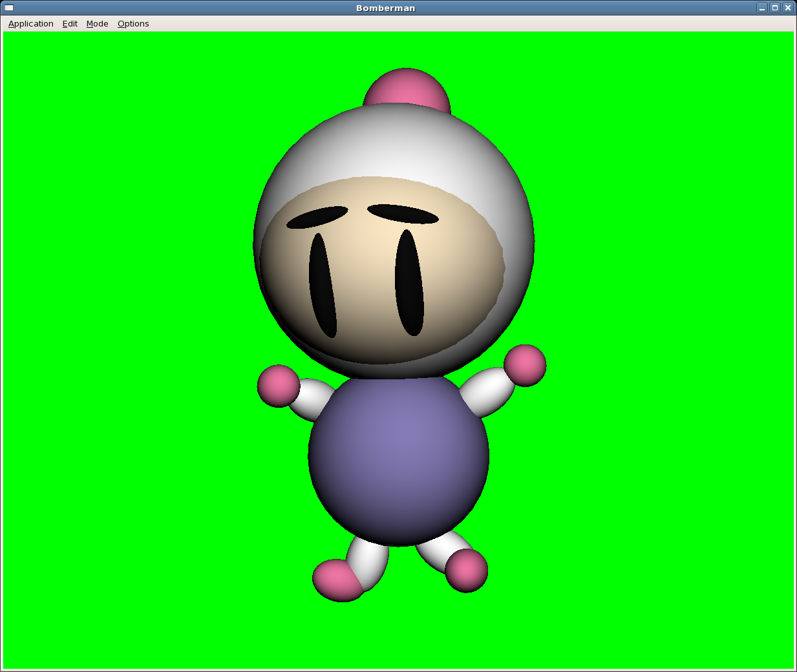
Task: Open the Edit menu
Action: 70,24
